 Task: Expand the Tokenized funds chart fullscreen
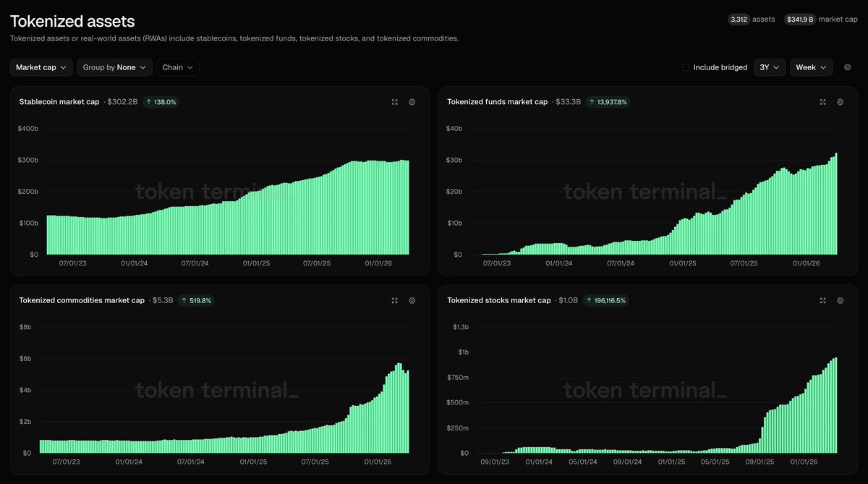[822, 102]
